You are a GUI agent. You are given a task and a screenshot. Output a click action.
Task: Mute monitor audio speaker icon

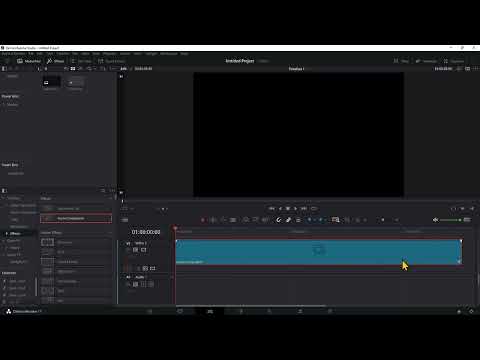pyautogui.click(x=435, y=220)
